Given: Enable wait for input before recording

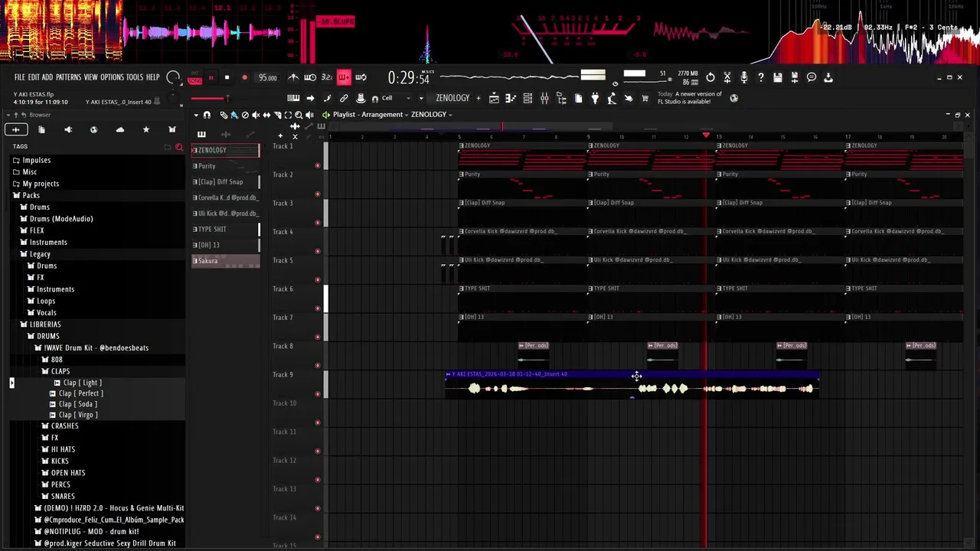Looking at the screenshot, I should (310, 77).
